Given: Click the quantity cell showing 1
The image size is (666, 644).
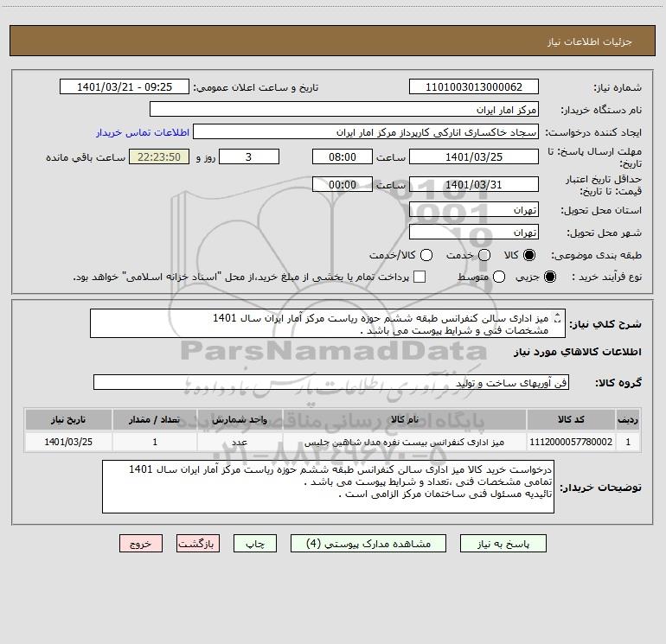Looking at the screenshot, I should [x=155, y=442].
